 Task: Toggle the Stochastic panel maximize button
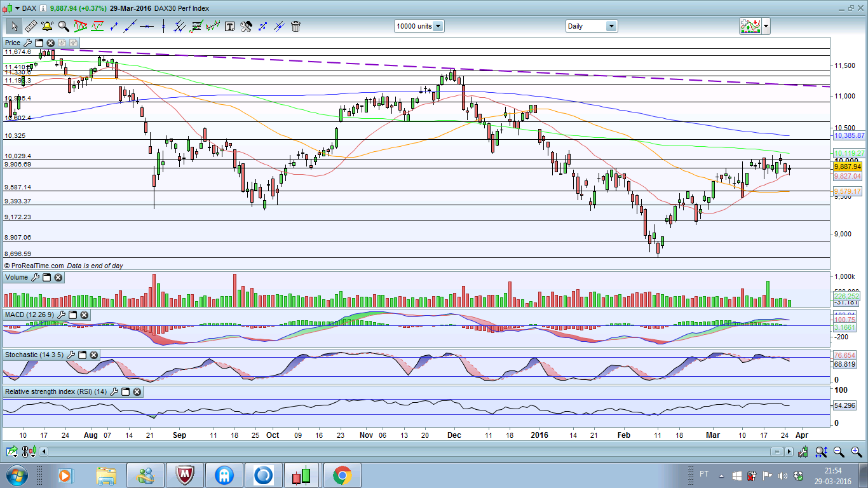tap(82, 355)
